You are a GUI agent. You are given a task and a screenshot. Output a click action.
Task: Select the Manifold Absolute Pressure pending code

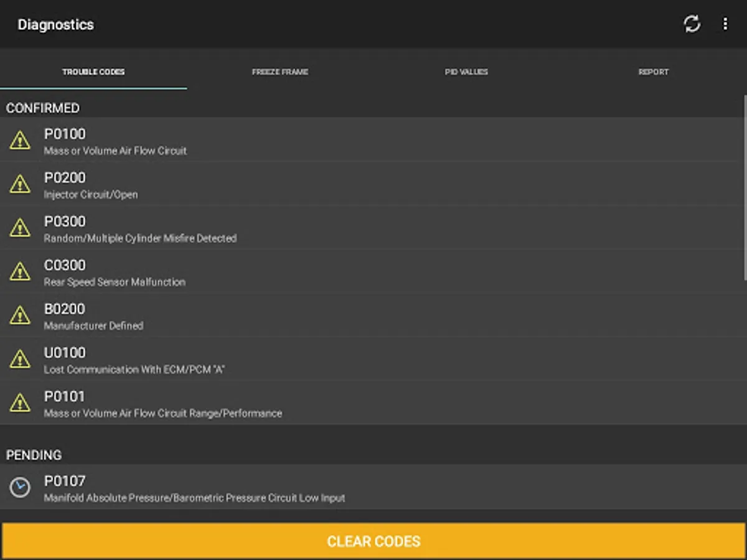(x=372, y=487)
